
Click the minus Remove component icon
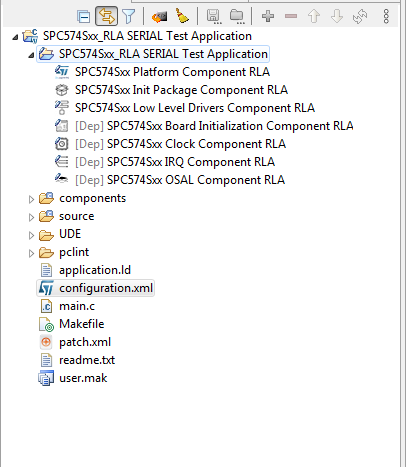point(291,16)
